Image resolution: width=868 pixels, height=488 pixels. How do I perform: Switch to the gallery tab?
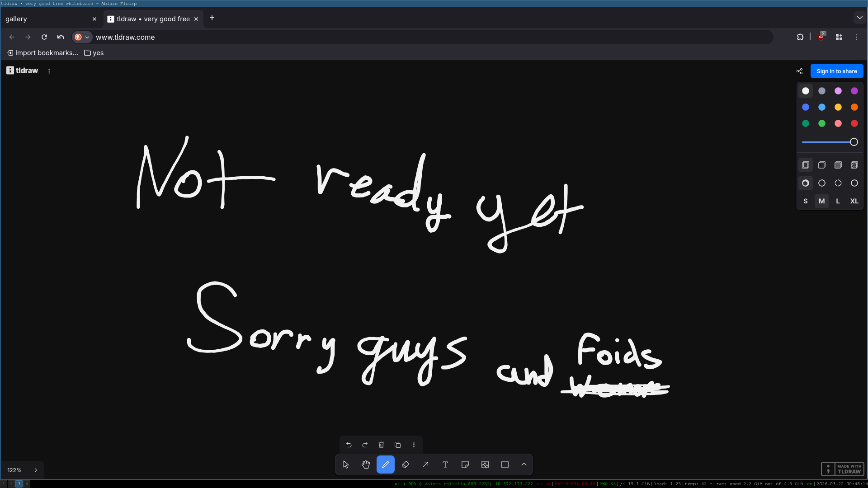pos(45,19)
